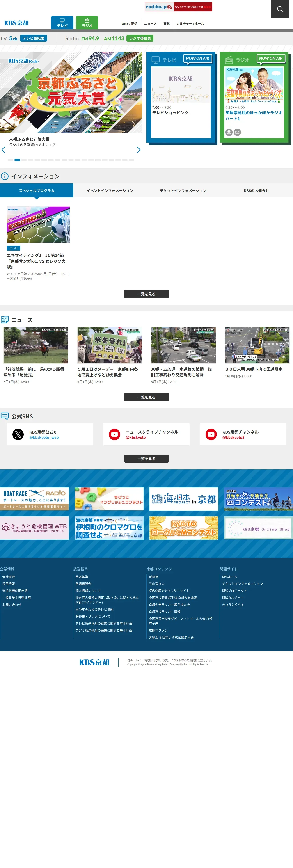Screen dimensions: 293x868
Task: Open the ニュース menu item
Action: 150,24
